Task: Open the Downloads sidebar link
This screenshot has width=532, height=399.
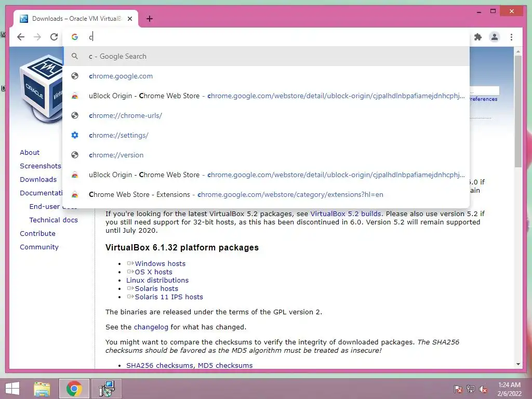Action: [x=38, y=179]
